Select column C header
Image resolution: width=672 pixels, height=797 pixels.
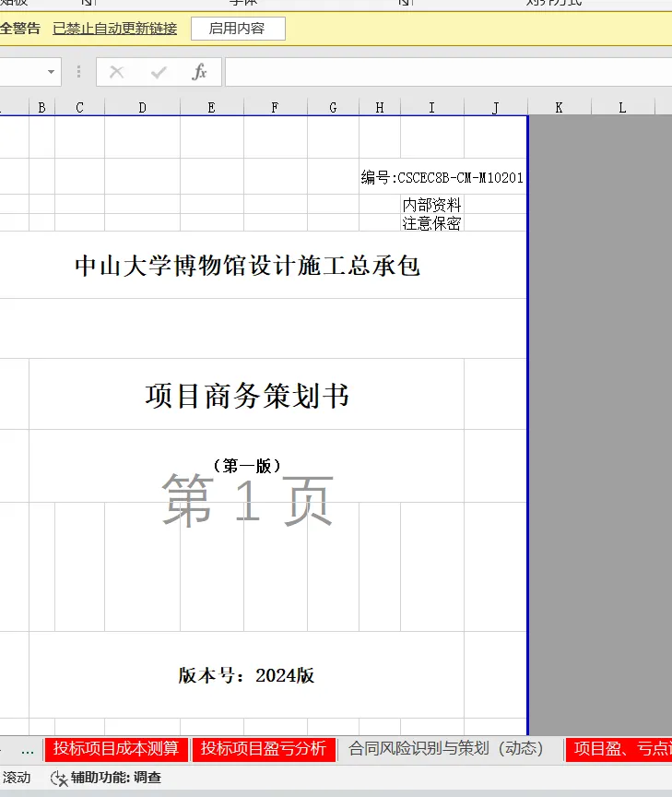click(80, 107)
